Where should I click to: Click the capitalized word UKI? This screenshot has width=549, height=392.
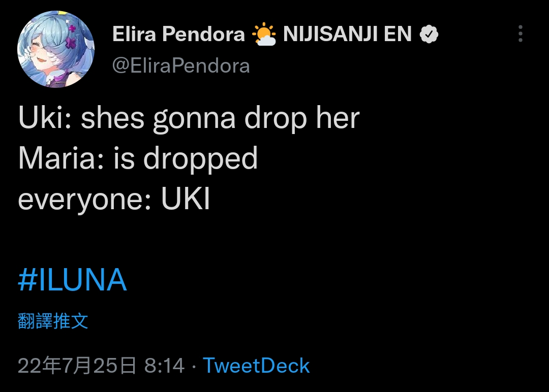click(186, 199)
